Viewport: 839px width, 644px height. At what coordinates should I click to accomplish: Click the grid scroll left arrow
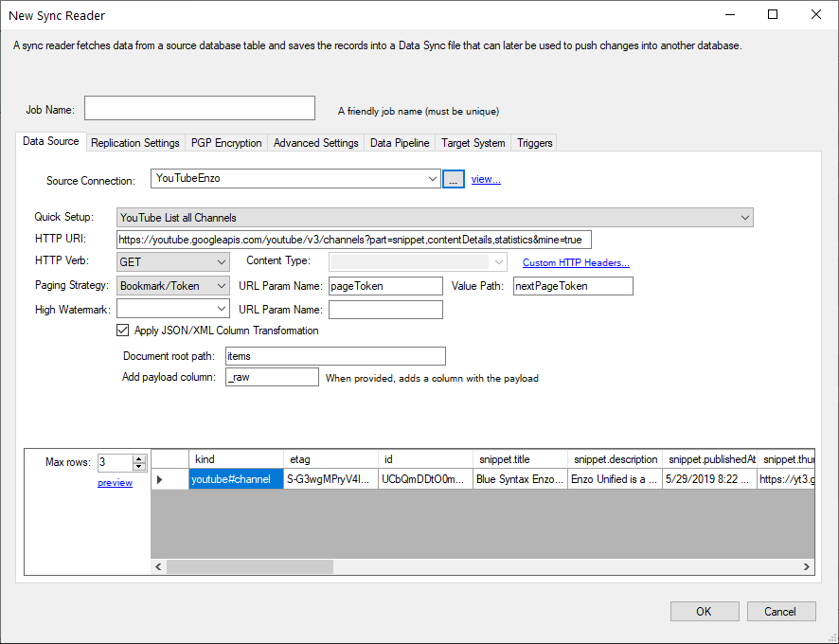(158, 566)
